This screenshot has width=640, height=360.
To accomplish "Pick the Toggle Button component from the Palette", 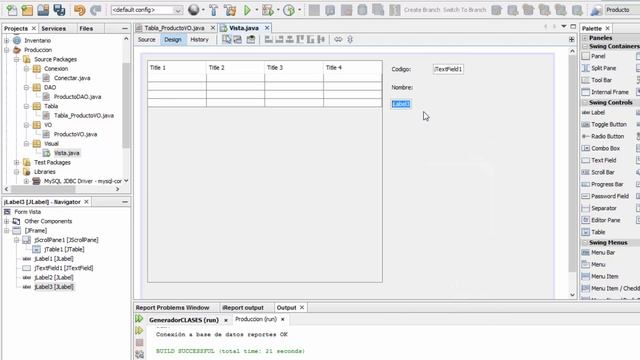I will pyautogui.click(x=609, y=124).
